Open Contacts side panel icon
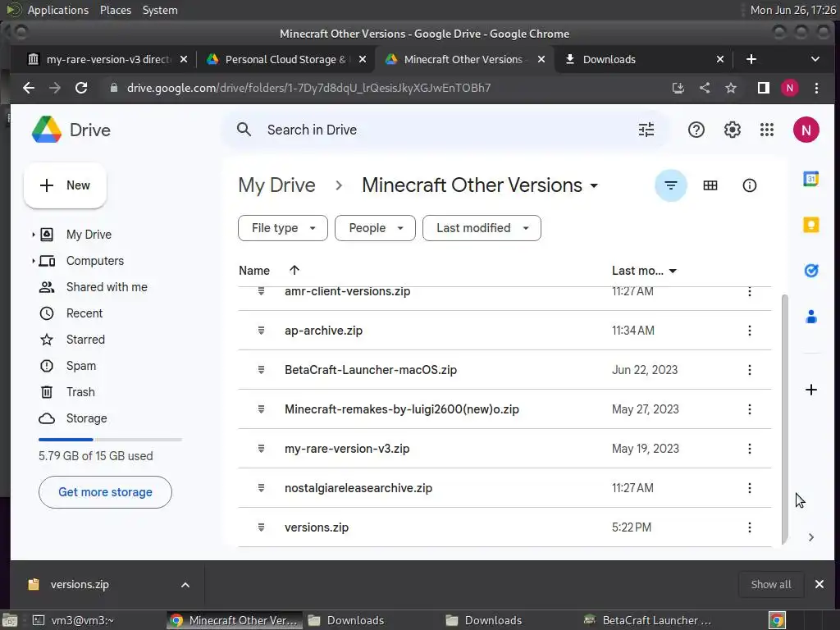The image size is (840, 630). (810, 316)
